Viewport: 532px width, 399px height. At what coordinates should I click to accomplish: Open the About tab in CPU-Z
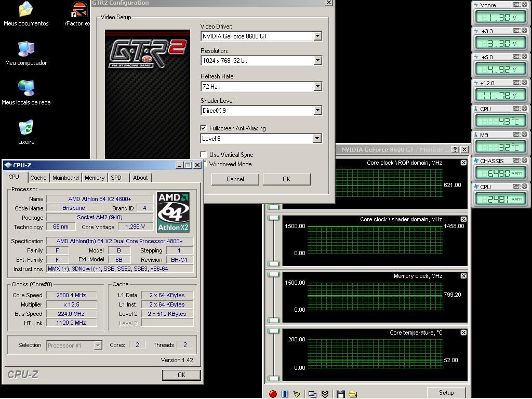point(140,178)
